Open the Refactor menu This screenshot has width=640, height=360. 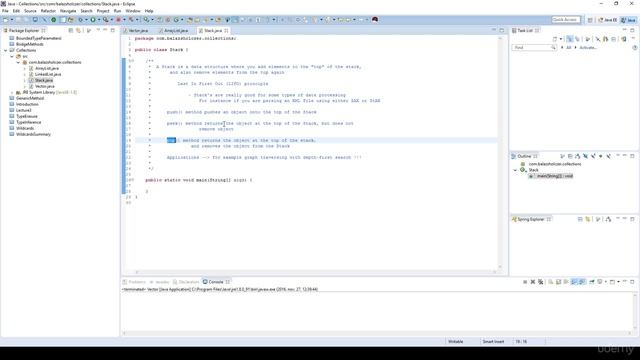pos(48,11)
